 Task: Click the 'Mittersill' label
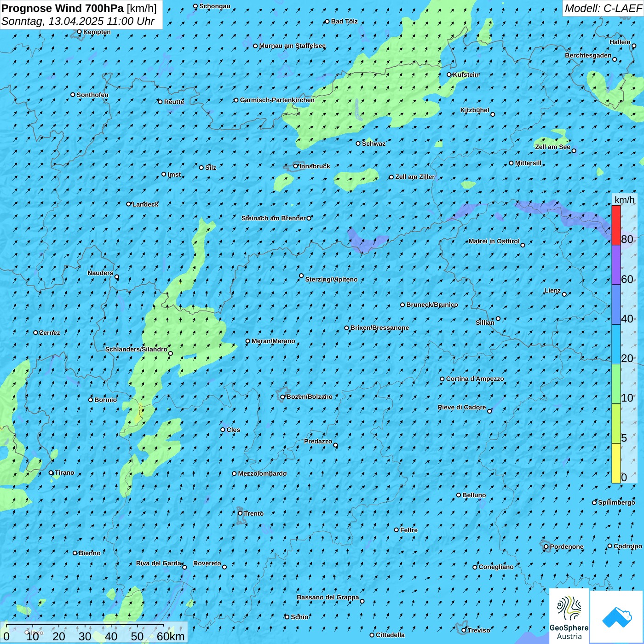(x=528, y=163)
